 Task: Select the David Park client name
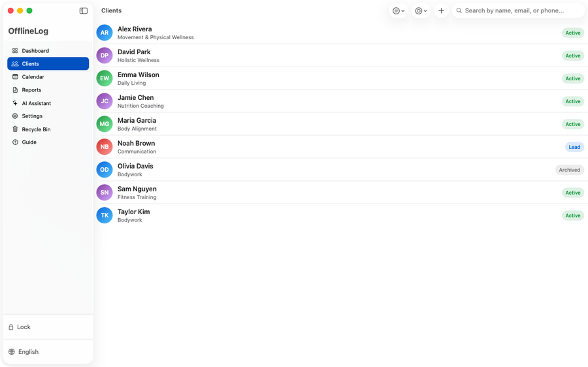click(134, 52)
